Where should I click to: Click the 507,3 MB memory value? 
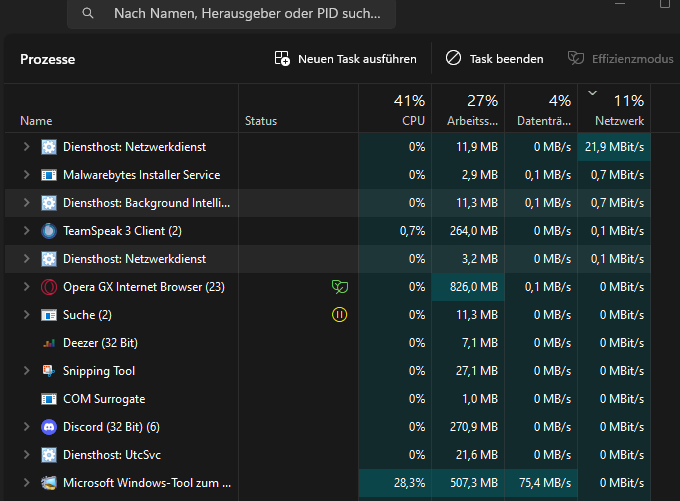474,483
